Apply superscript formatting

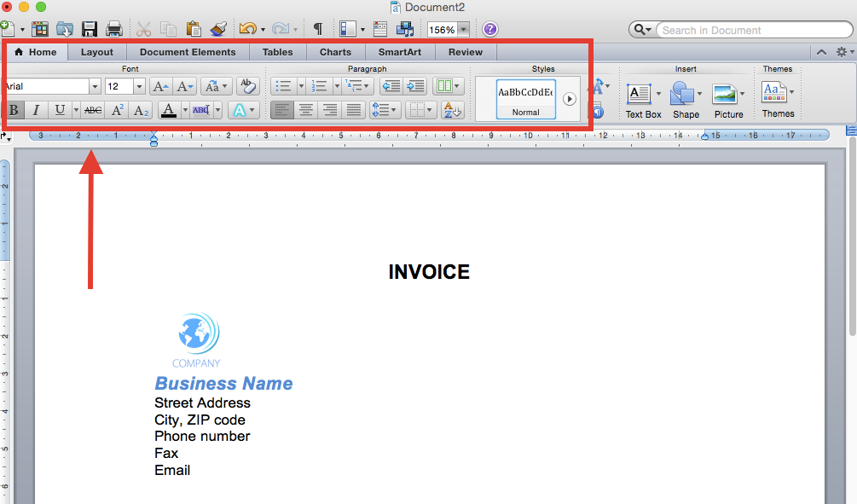click(x=117, y=110)
